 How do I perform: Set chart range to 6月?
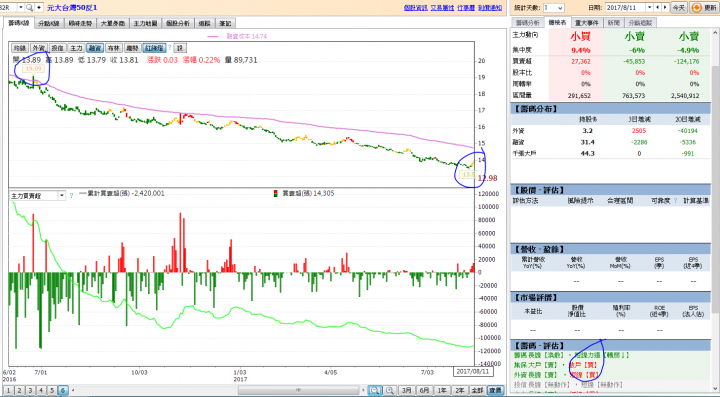(x=424, y=391)
